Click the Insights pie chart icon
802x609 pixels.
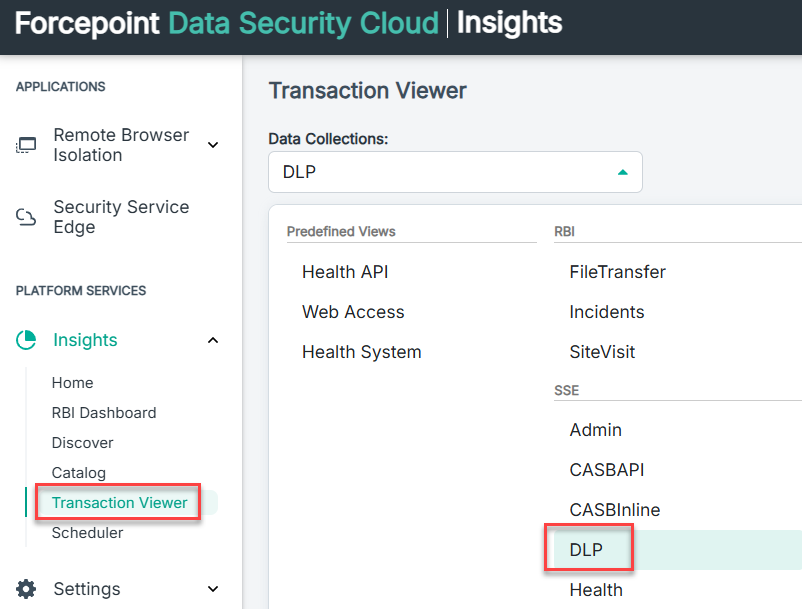point(26,340)
